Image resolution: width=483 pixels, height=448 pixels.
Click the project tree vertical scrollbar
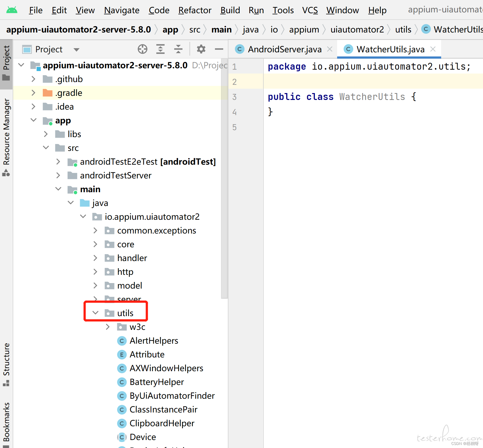pos(224,178)
